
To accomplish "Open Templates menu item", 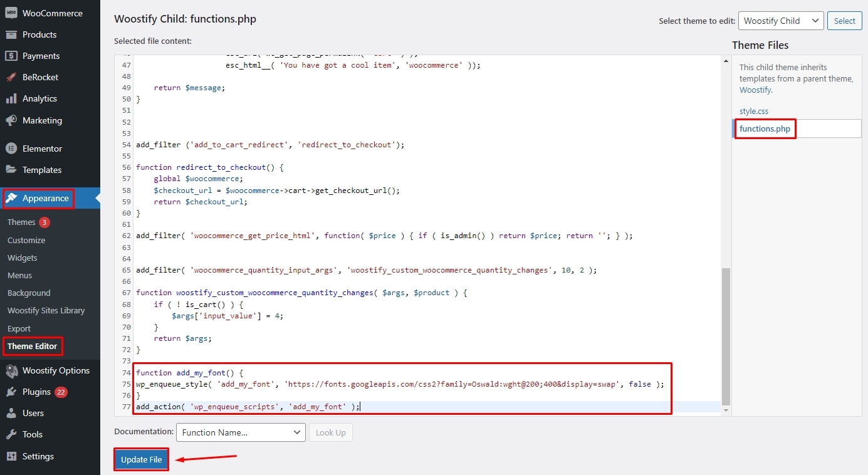I will coord(42,170).
